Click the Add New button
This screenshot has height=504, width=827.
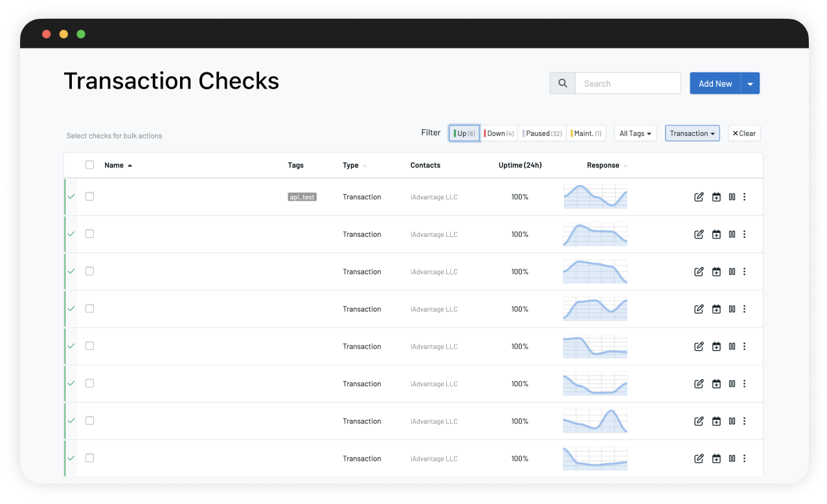pyautogui.click(x=715, y=83)
